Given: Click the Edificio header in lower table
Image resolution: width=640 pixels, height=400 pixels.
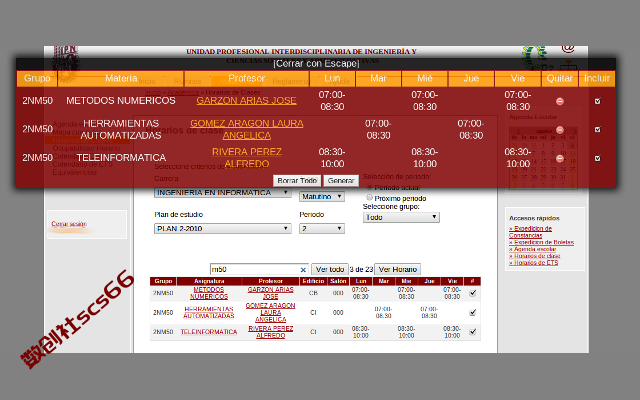Looking at the screenshot, I should (x=313, y=281).
